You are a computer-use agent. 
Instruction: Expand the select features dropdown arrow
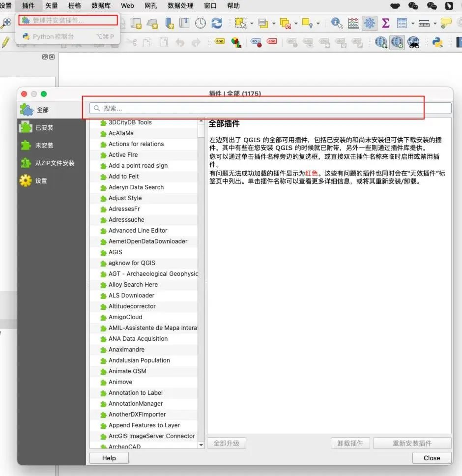[x=252, y=24]
